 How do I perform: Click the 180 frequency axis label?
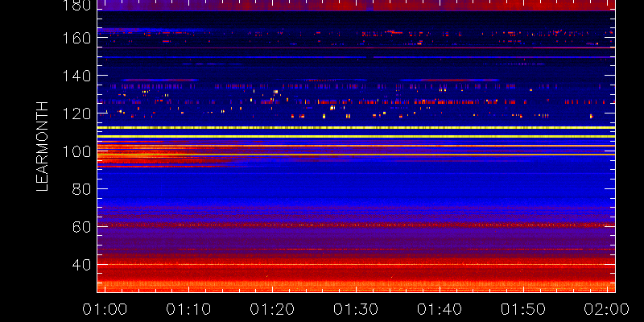tap(75, 5)
